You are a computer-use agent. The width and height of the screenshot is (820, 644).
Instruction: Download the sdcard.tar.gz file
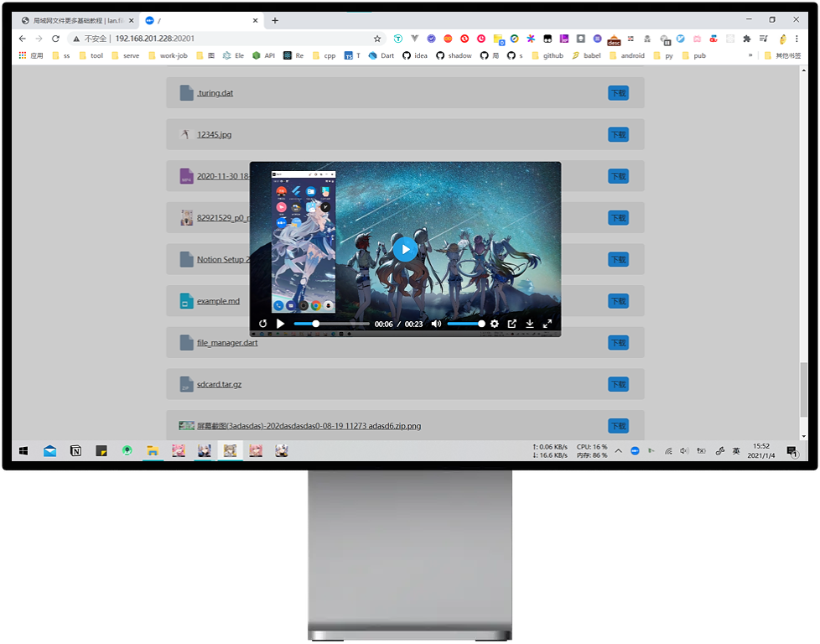click(618, 385)
